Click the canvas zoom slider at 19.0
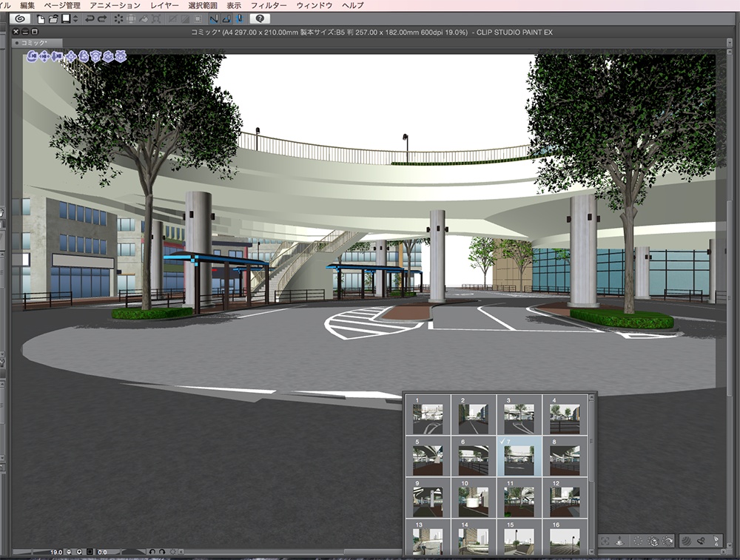This screenshot has height=560, width=740. click(x=38, y=552)
